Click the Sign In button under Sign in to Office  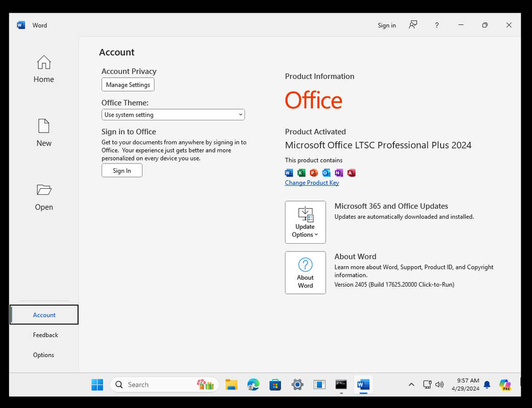[122, 170]
